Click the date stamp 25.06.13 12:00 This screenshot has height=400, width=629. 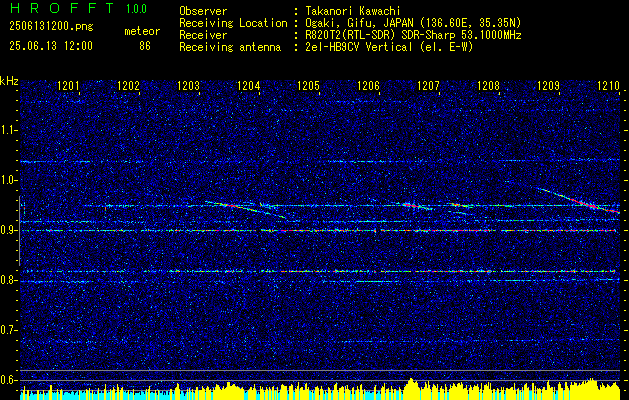51,46
